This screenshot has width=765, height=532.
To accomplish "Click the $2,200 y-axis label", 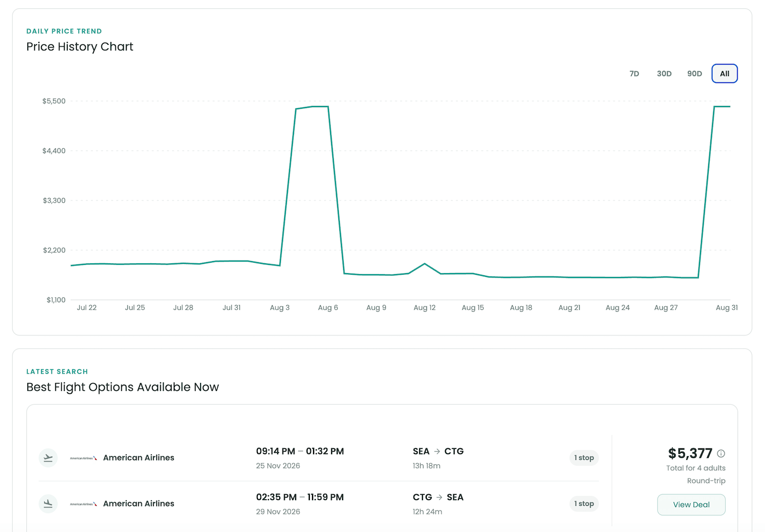I will (x=54, y=250).
